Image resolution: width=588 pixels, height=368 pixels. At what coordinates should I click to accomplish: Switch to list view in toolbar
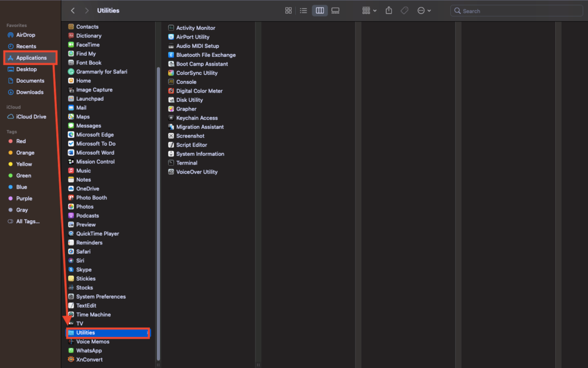[x=304, y=11]
